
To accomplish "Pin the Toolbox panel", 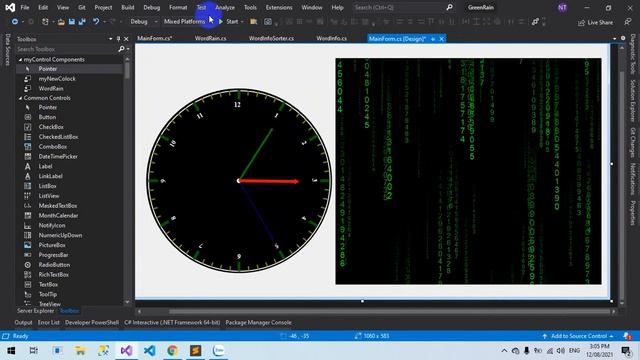I will (x=118, y=39).
